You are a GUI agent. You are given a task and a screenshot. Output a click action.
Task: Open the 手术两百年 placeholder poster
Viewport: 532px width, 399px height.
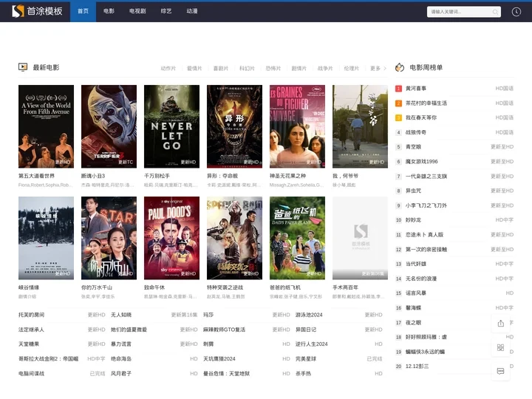tap(360, 238)
